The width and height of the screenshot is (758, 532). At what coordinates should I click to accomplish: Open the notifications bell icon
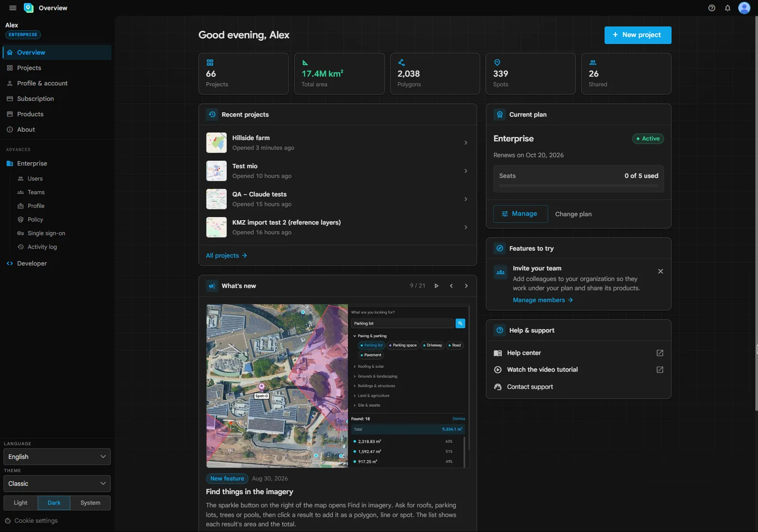coord(728,8)
